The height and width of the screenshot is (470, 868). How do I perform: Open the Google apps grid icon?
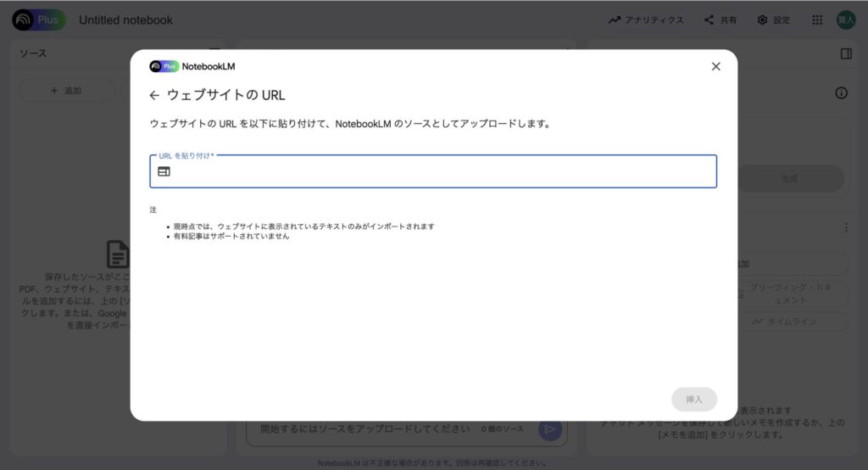817,20
